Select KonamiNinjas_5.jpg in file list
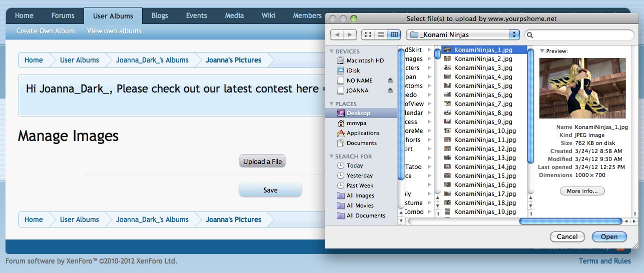This screenshot has height=273, width=644. (x=483, y=86)
